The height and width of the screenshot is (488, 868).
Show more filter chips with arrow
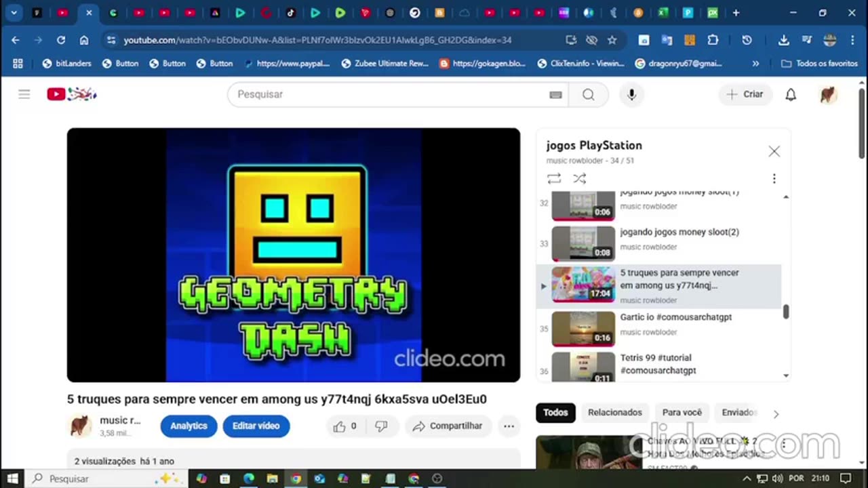tap(776, 413)
